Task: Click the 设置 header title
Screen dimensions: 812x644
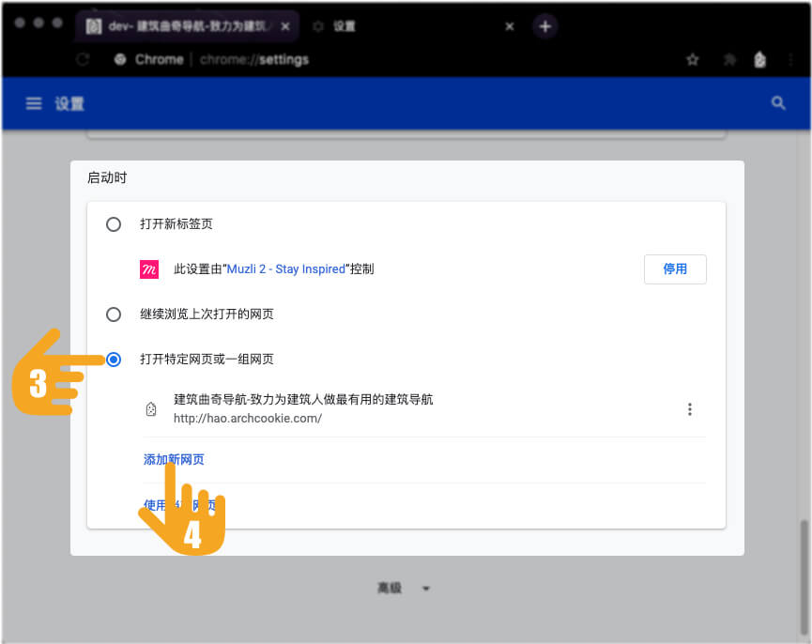Action: 69,103
